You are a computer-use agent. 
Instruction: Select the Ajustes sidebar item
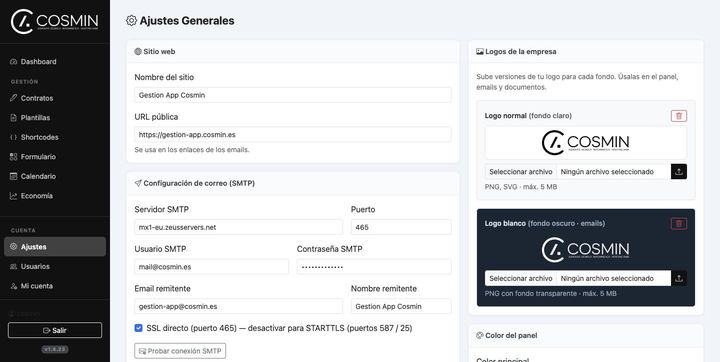(55, 247)
